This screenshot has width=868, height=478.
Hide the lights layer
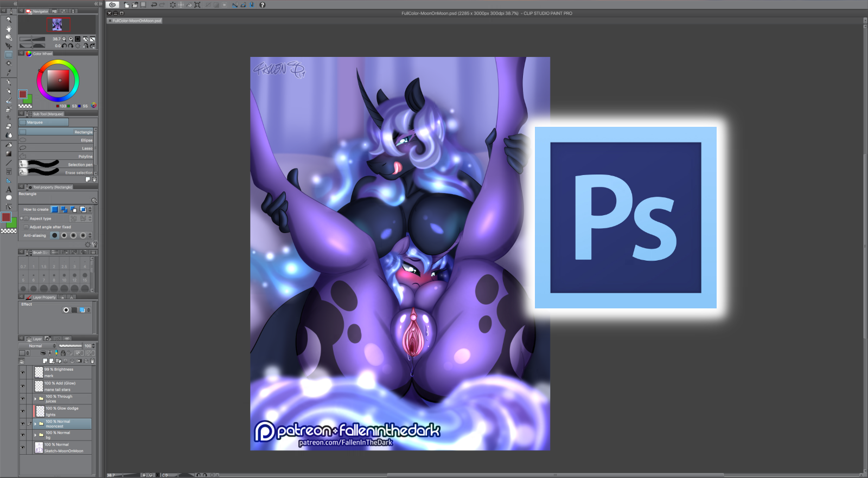(x=23, y=411)
